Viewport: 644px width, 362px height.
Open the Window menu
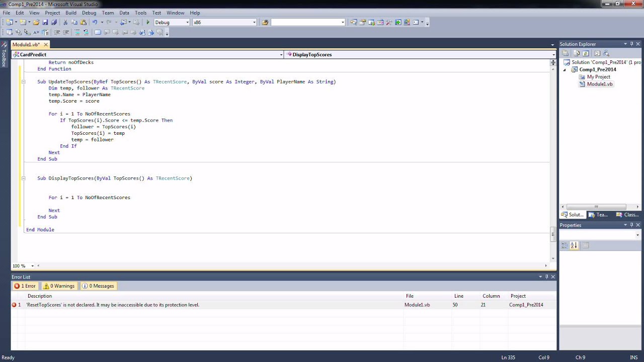coord(175,13)
